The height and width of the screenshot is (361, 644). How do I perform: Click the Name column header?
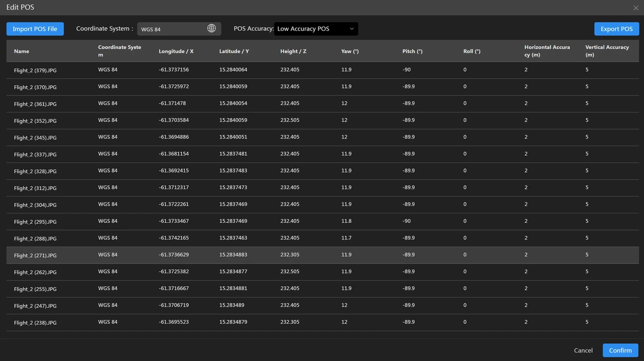22,51
